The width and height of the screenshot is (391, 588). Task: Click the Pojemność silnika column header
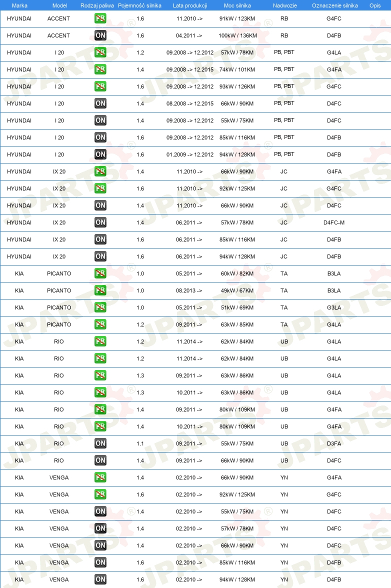point(139,5)
